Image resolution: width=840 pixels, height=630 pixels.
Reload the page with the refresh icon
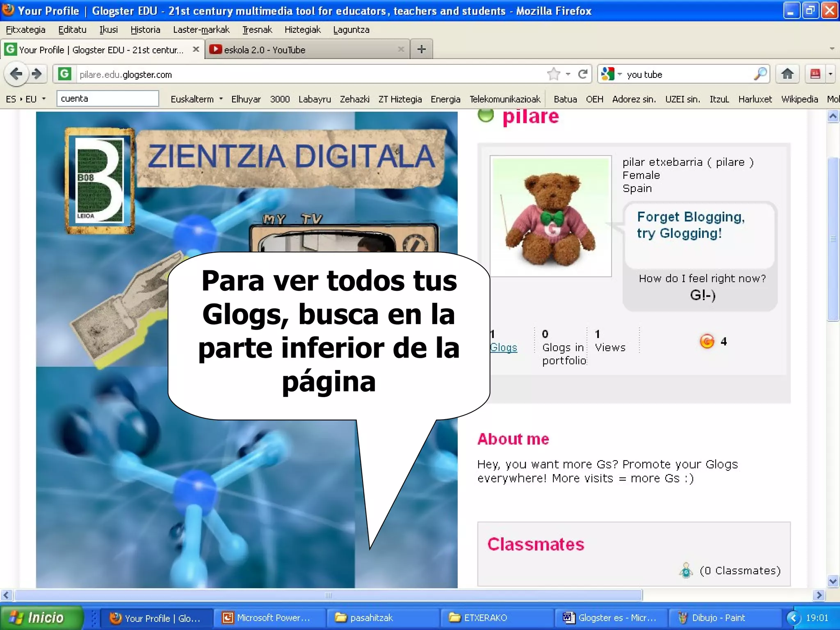[582, 74]
